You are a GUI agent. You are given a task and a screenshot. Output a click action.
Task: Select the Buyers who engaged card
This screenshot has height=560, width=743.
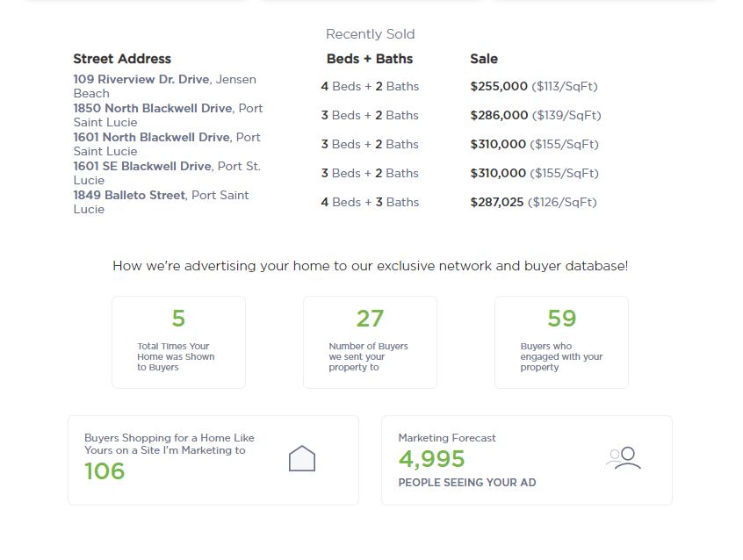click(561, 342)
